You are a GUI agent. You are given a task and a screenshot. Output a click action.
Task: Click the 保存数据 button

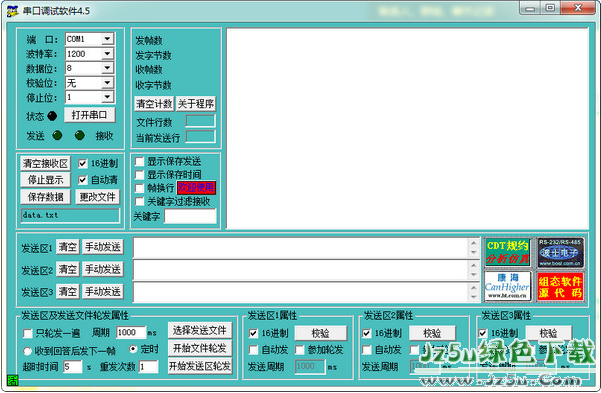[45, 197]
